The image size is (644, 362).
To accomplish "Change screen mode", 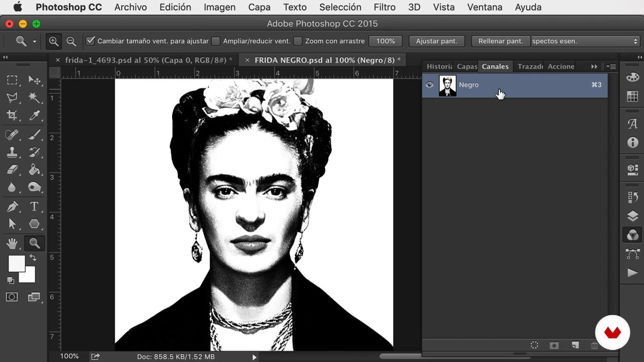I will point(34,297).
